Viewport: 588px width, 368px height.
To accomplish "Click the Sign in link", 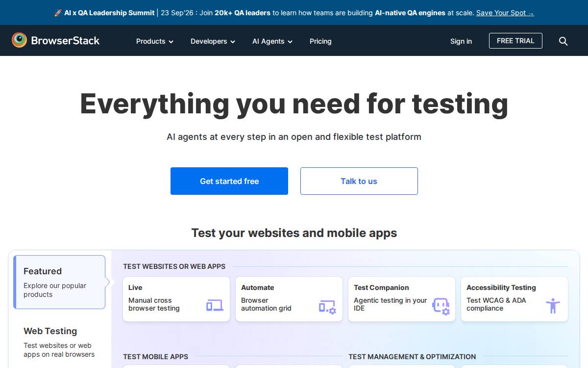I will (x=461, y=41).
